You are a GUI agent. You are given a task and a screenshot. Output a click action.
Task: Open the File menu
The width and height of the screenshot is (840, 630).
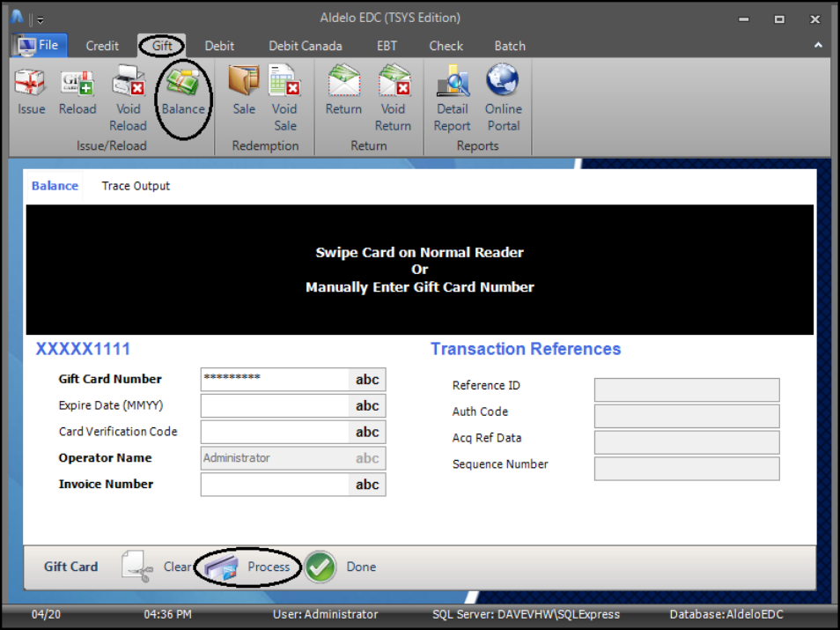[x=39, y=45]
